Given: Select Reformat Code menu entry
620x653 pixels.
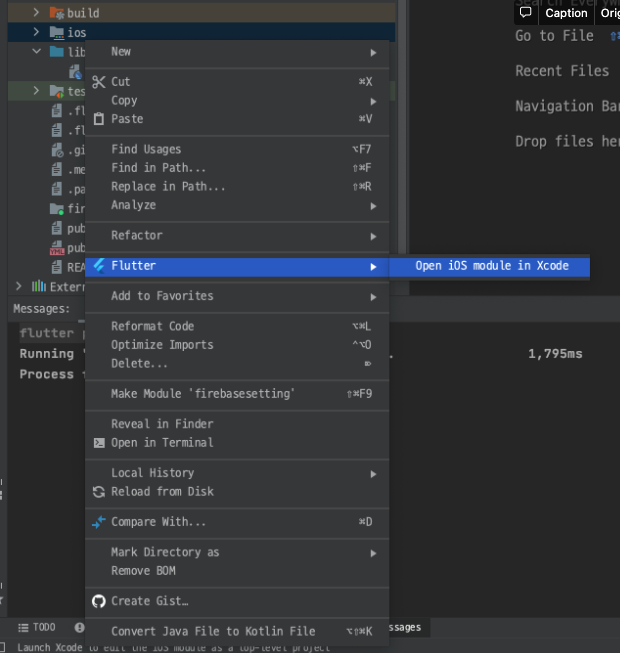Looking at the screenshot, I should (x=237, y=326).
